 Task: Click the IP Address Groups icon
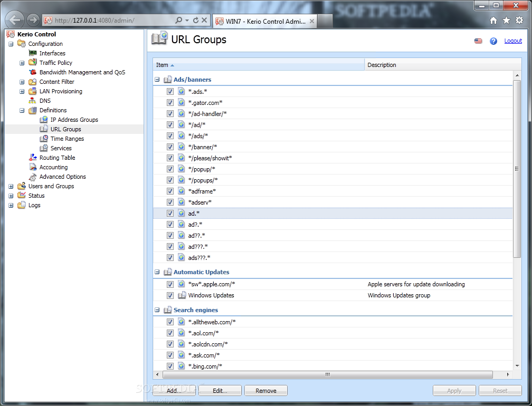pyautogui.click(x=43, y=119)
